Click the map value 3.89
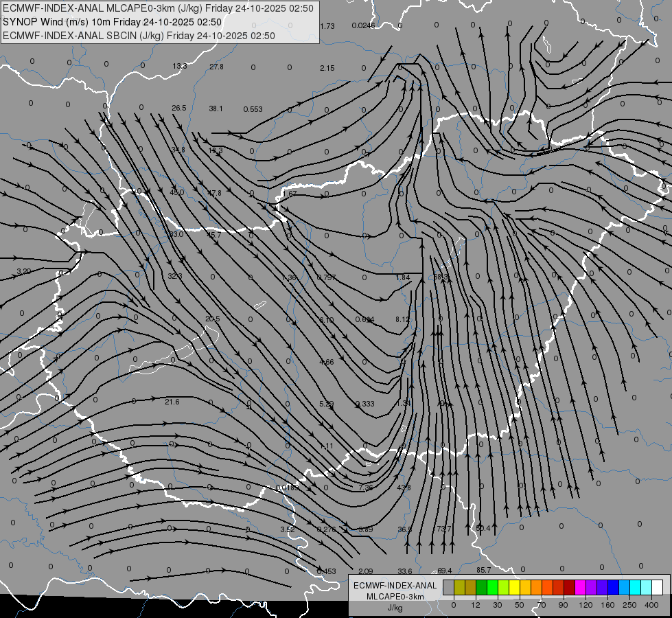This screenshot has height=618, width=672. click(366, 529)
